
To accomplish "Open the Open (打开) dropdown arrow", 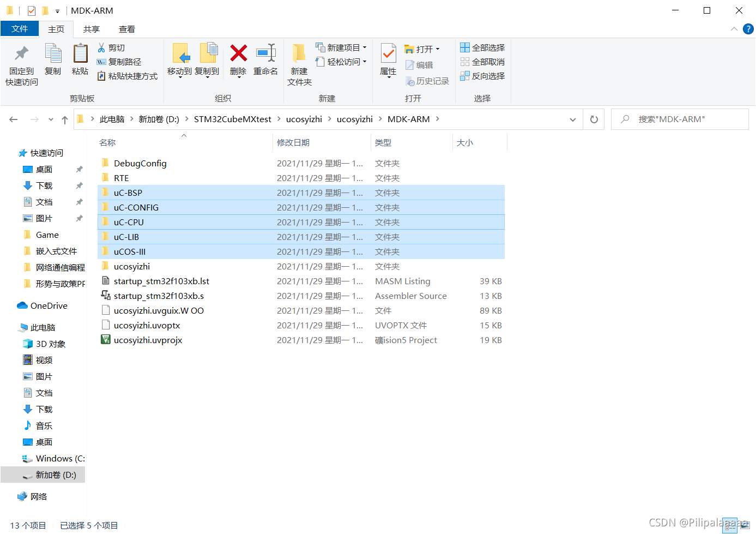I will tap(437, 49).
